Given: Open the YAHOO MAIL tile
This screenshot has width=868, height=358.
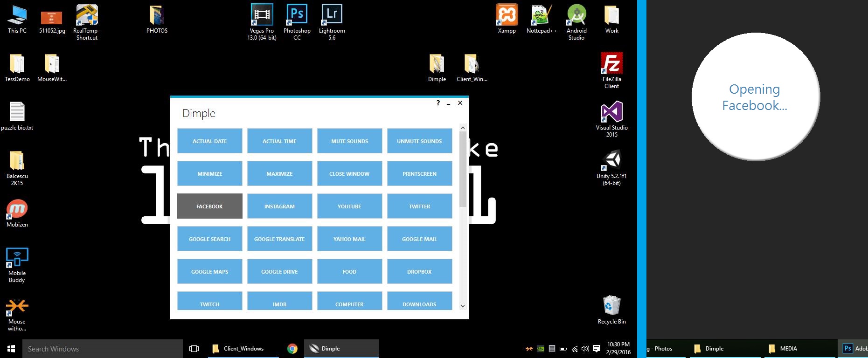Looking at the screenshot, I should pyautogui.click(x=349, y=239).
